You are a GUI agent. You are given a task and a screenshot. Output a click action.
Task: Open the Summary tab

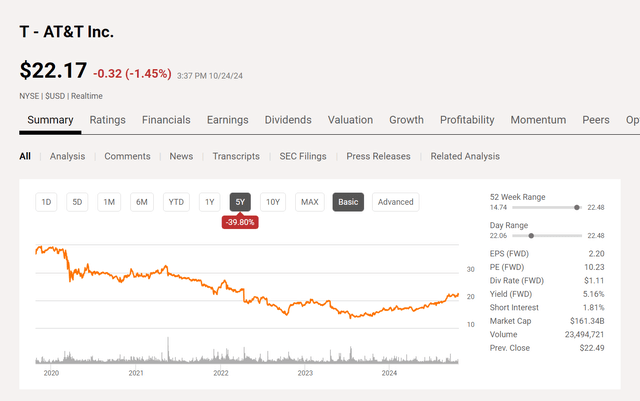click(50, 120)
